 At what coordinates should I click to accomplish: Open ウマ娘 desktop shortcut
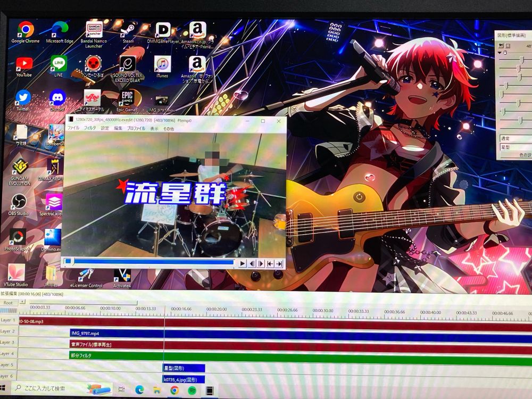pos(21,135)
